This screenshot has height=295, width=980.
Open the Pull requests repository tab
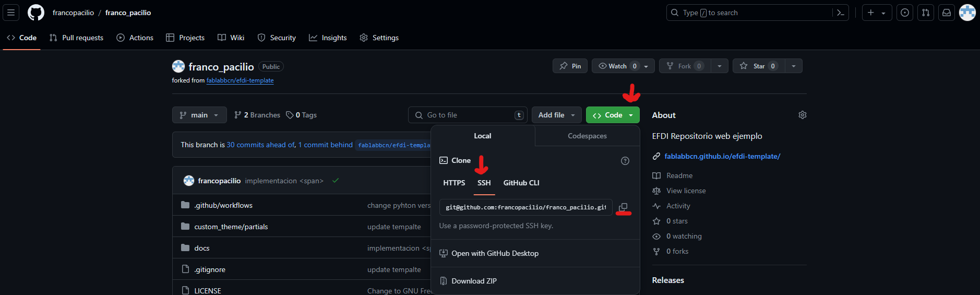(x=76, y=38)
